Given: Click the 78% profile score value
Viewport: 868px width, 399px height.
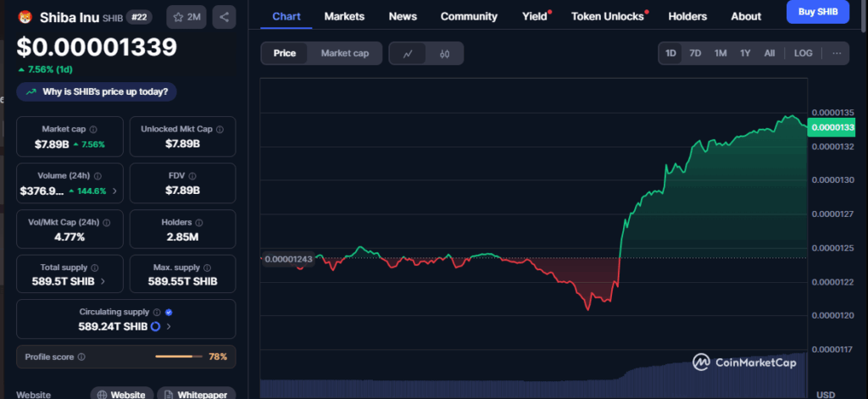Looking at the screenshot, I should (218, 357).
